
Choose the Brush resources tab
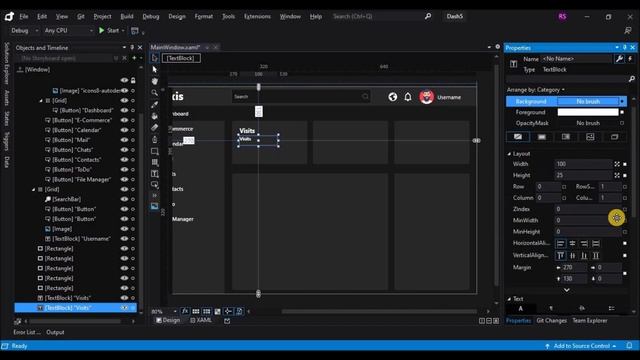click(614, 137)
